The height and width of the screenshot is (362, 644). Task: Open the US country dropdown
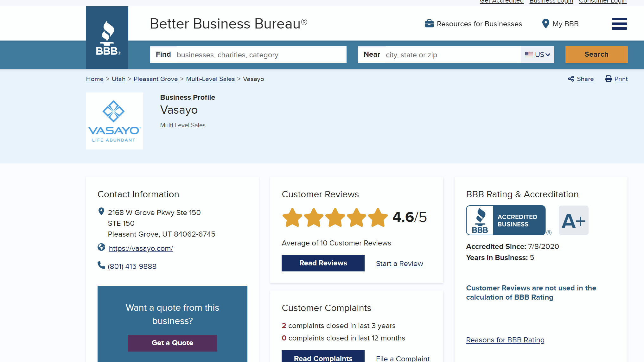click(x=537, y=55)
